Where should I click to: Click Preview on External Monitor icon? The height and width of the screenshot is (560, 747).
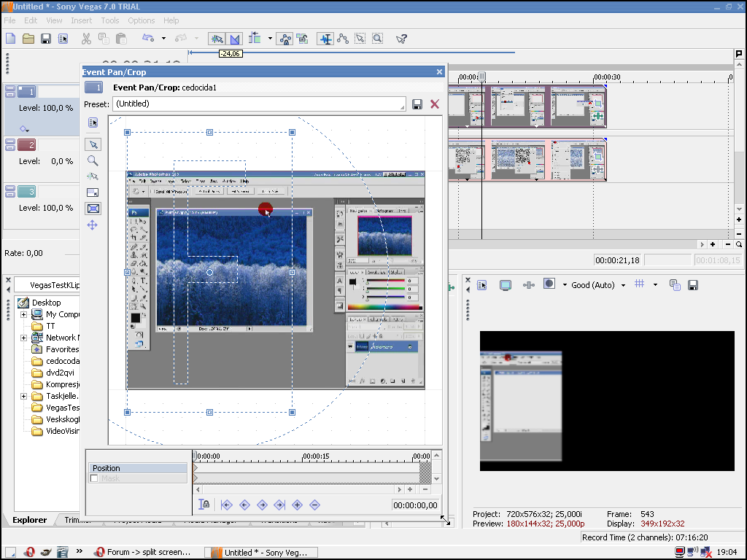point(506,285)
